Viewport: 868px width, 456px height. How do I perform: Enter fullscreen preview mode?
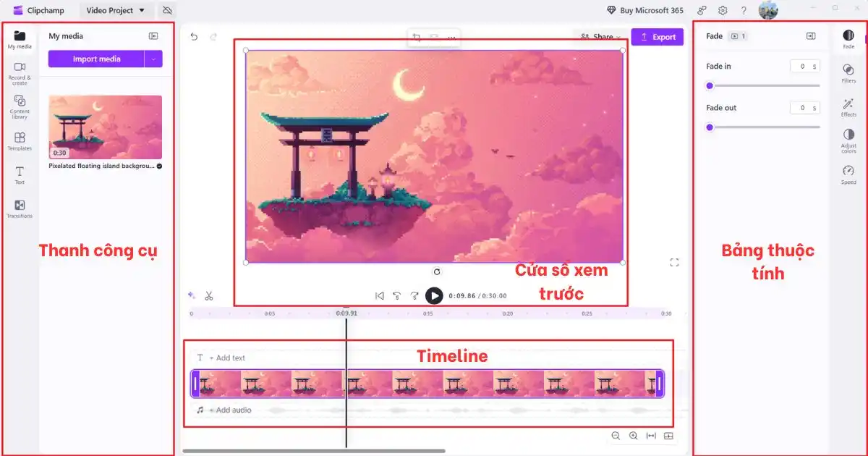coord(674,262)
